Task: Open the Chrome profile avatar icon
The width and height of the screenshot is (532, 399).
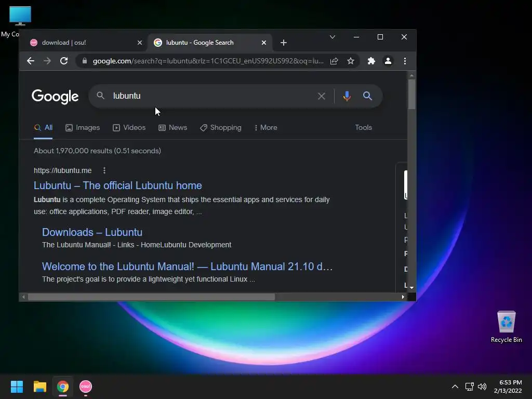Action: pyautogui.click(x=388, y=61)
